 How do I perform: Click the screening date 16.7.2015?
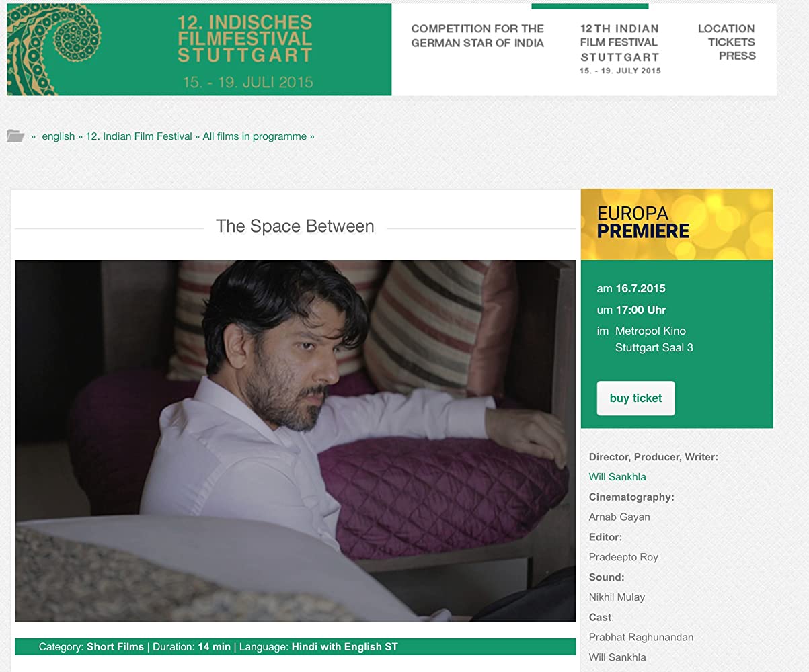click(640, 289)
